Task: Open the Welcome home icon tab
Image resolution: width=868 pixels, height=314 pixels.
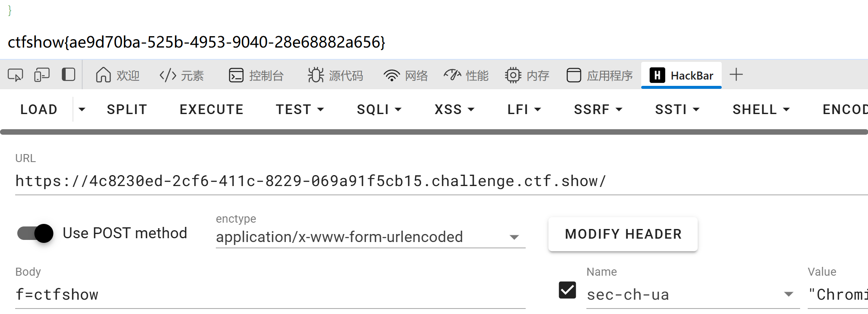Action: point(103,75)
